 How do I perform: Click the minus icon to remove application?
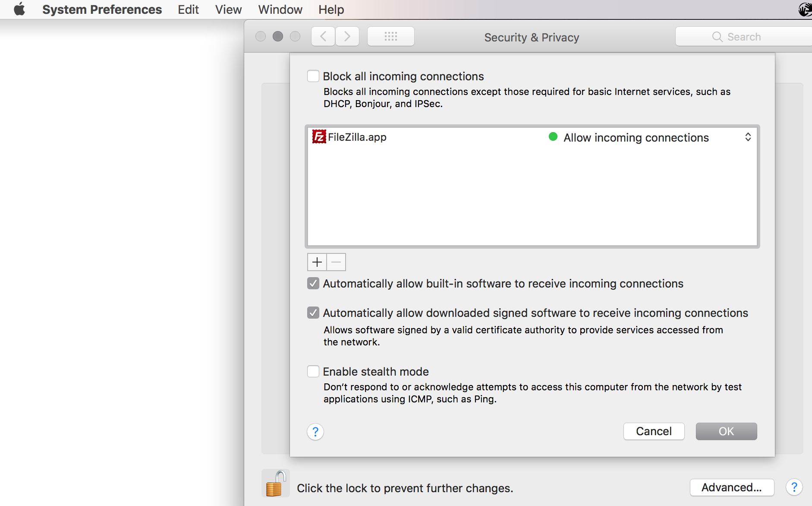pyautogui.click(x=337, y=262)
